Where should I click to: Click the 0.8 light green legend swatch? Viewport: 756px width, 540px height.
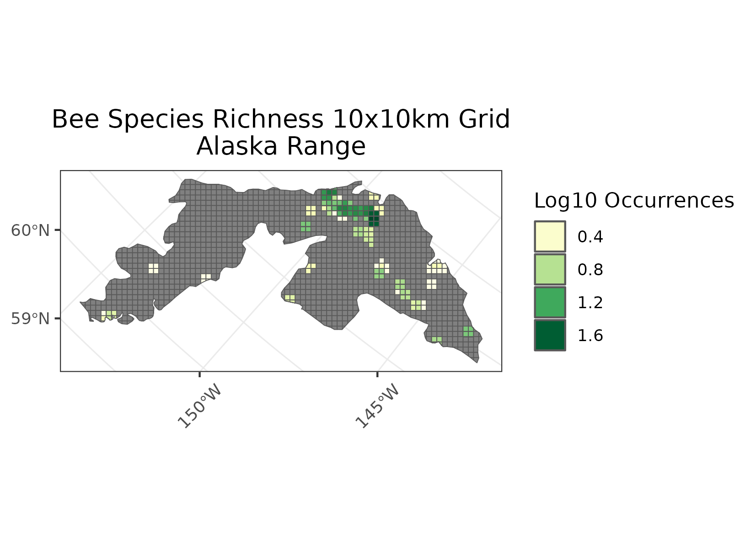[x=550, y=269]
